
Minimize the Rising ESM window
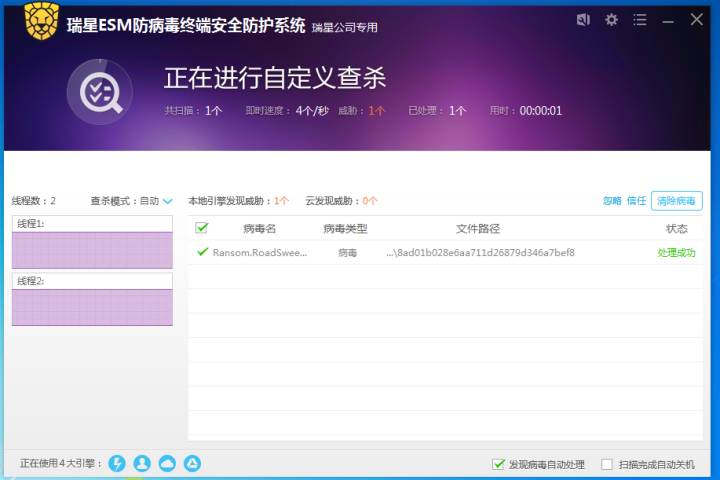(668, 21)
